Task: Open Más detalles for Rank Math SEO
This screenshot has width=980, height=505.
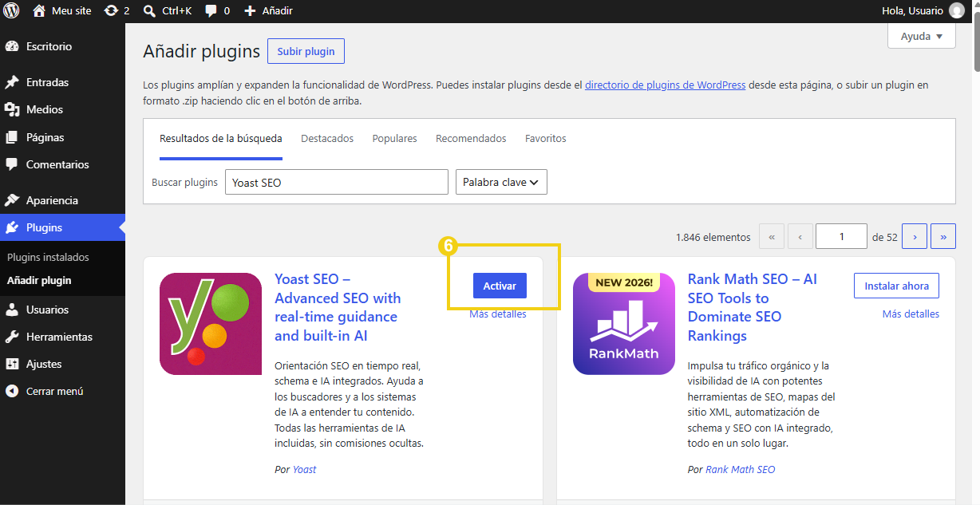Action: pyautogui.click(x=911, y=314)
